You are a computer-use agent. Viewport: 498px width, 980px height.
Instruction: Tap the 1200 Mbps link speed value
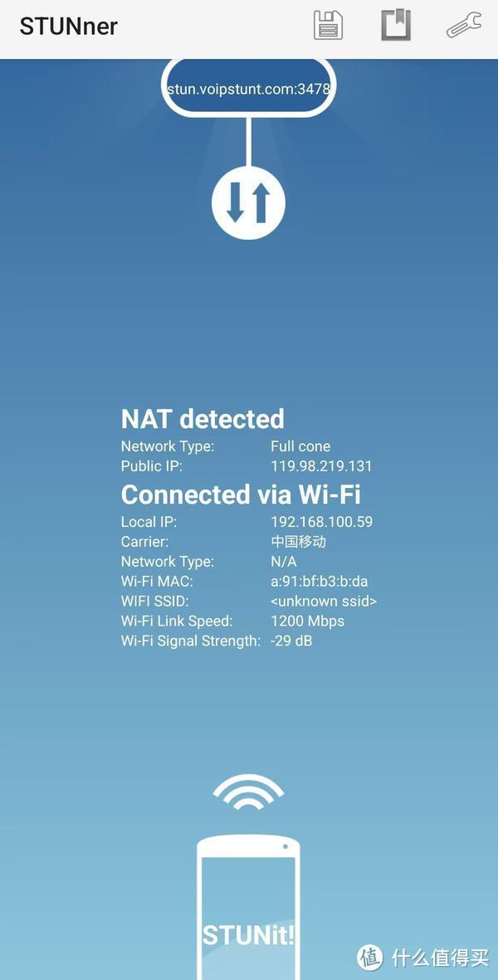pyautogui.click(x=307, y=622)
